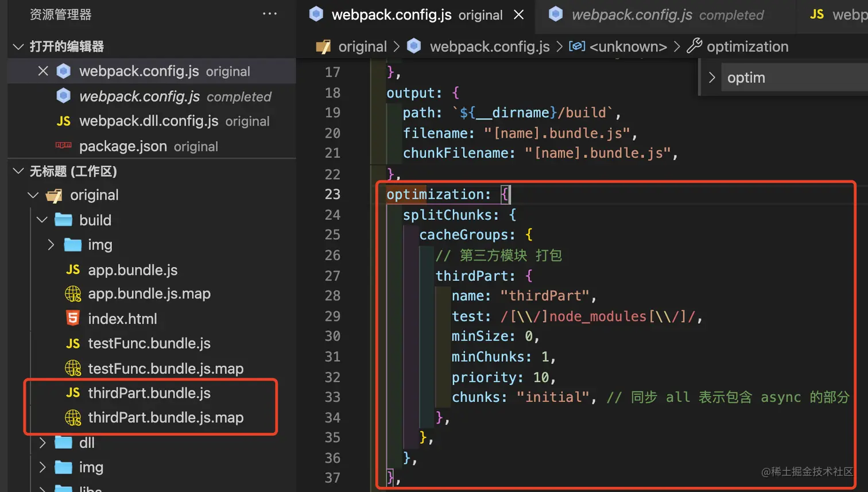Open thirdPart.bundle.js file
This screenshot has width=868, height=492.
pos(149,393)
